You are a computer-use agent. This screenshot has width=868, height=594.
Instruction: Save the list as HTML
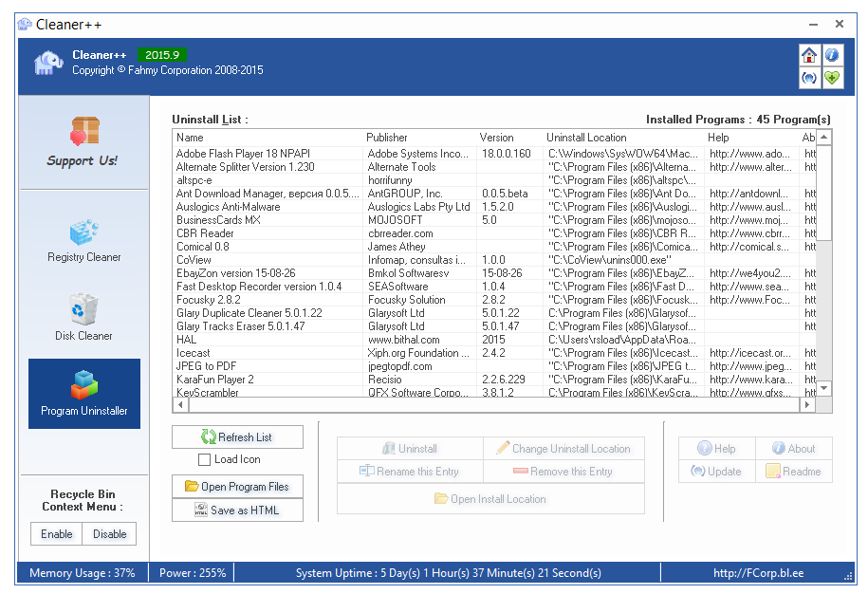237,510
